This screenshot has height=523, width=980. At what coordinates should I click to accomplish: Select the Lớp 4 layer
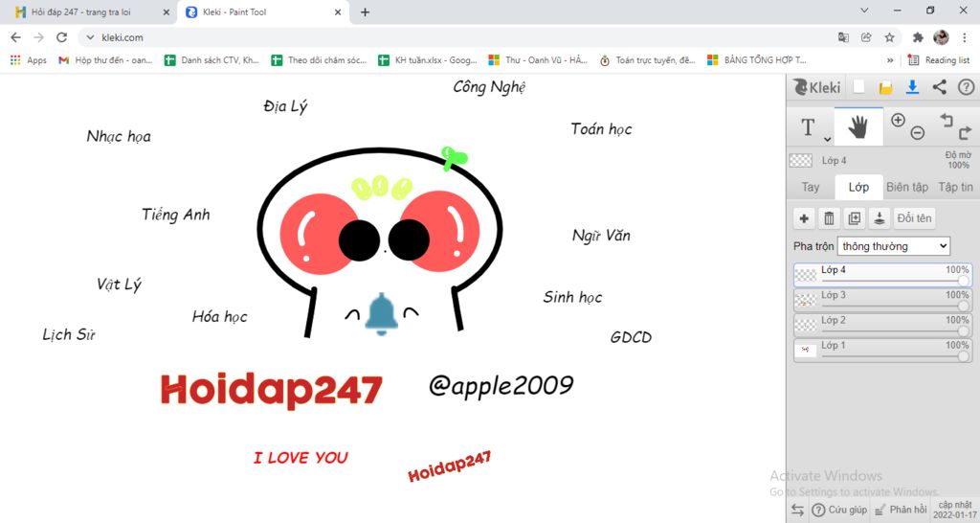(883, 275)
